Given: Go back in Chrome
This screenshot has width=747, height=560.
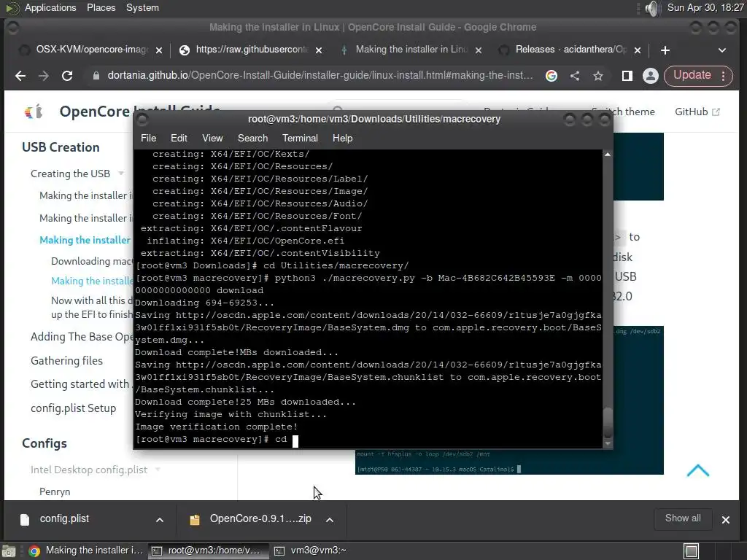Looking at the screenshot, I should [x=20, y=76].
